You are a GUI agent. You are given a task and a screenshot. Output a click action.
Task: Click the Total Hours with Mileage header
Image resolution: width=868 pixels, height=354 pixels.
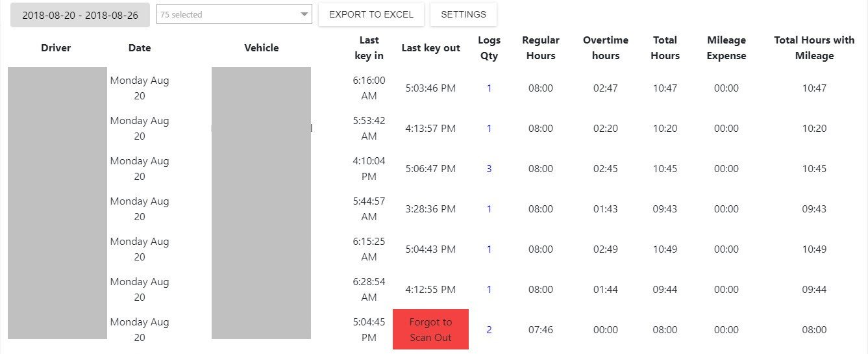point(814,48)
